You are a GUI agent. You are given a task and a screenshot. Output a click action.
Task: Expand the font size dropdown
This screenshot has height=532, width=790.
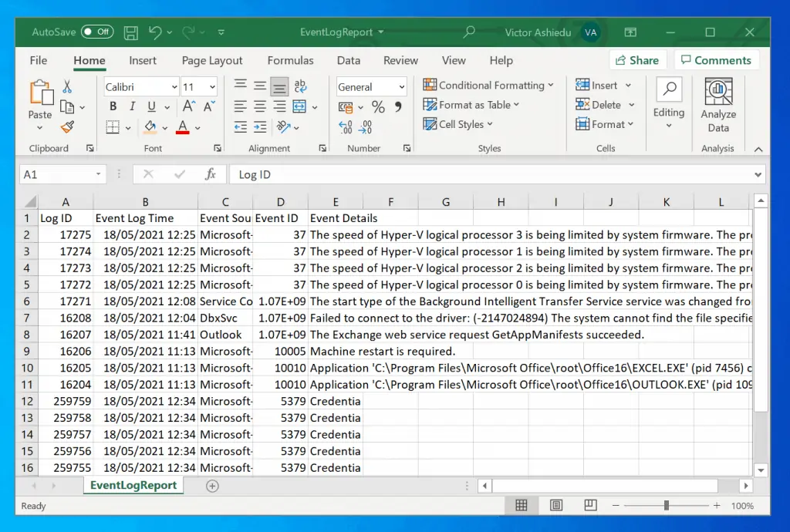[211, 87]
